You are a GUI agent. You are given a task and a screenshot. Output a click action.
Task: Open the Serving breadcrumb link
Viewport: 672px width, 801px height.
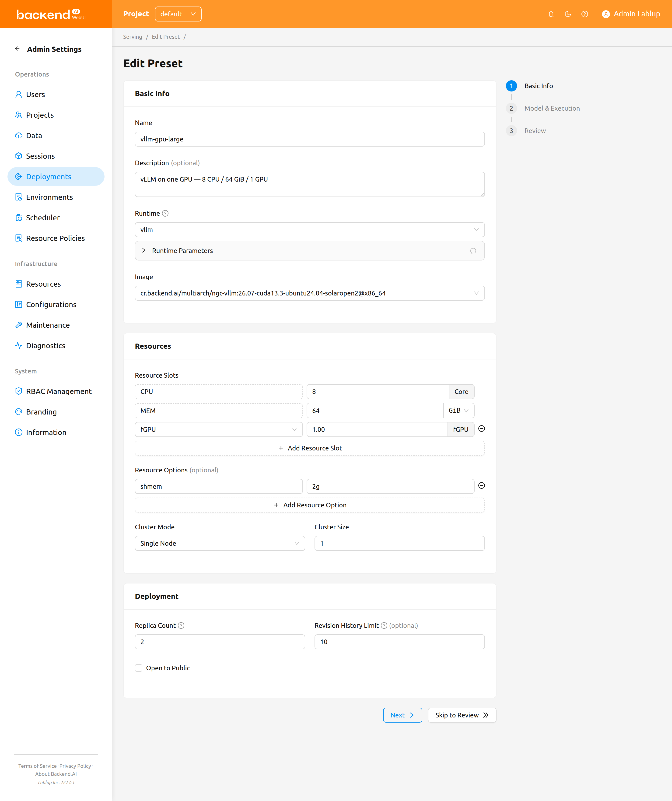tap(132, 37)
